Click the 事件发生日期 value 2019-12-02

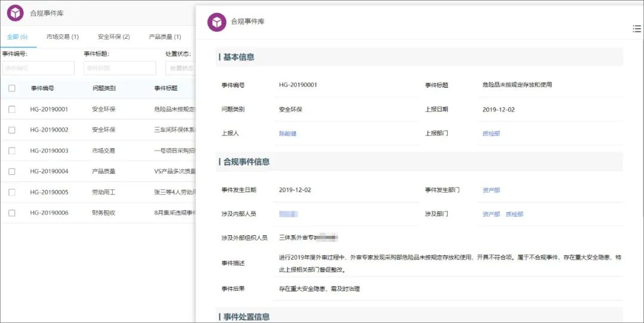295,190
